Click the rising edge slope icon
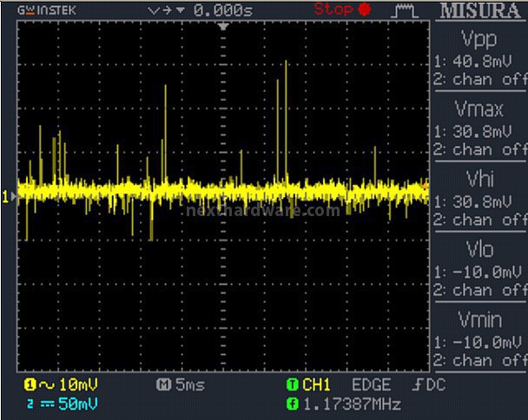The image size is (528, 420). [417, 384]
